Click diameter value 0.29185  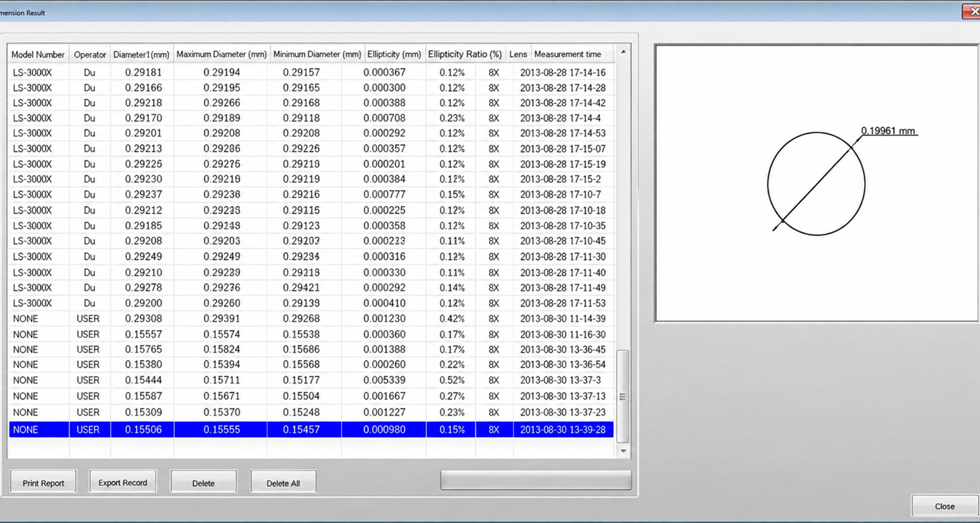143,226
